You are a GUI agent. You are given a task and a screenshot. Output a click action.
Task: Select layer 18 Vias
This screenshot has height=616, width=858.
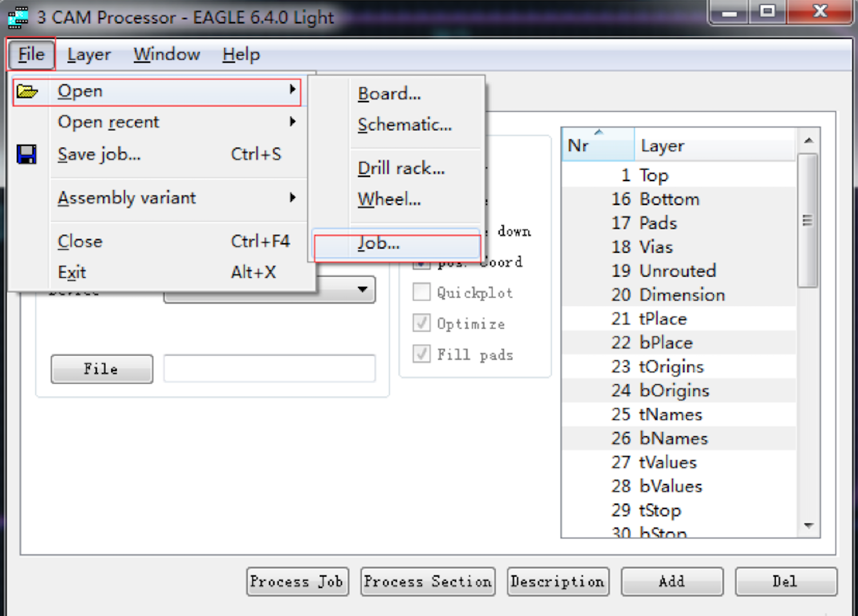tap(679, 247)
